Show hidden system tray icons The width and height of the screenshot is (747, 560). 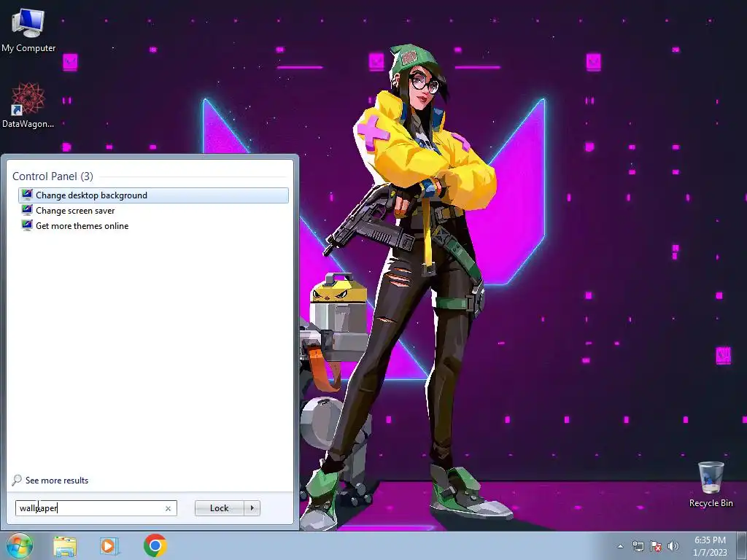(620, 546)
